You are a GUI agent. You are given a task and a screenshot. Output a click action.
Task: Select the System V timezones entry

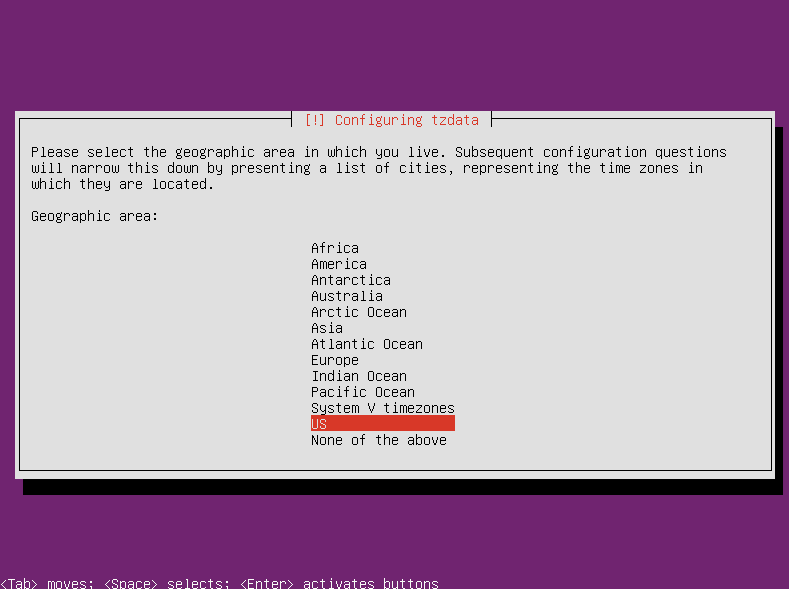click(382, 408)
